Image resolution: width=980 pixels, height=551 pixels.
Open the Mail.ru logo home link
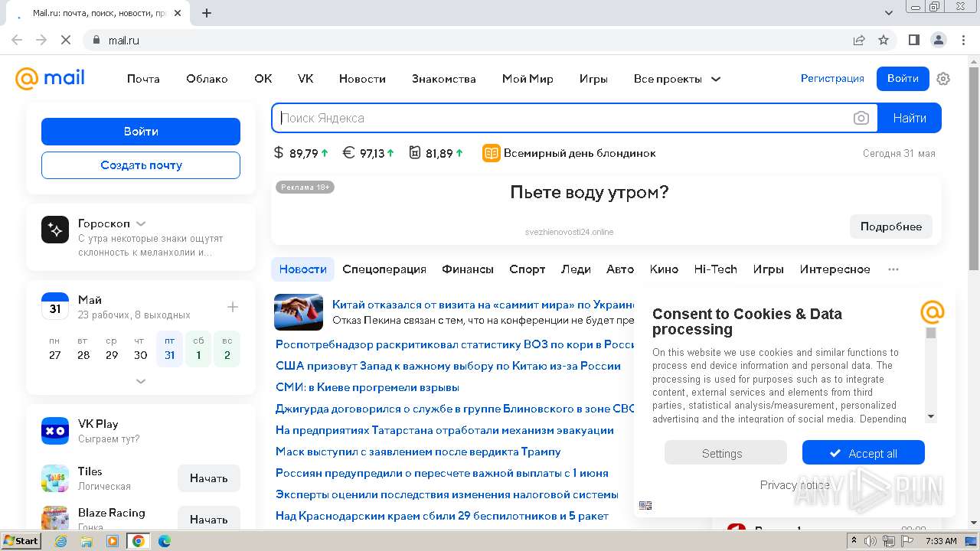tap(50, 78)
